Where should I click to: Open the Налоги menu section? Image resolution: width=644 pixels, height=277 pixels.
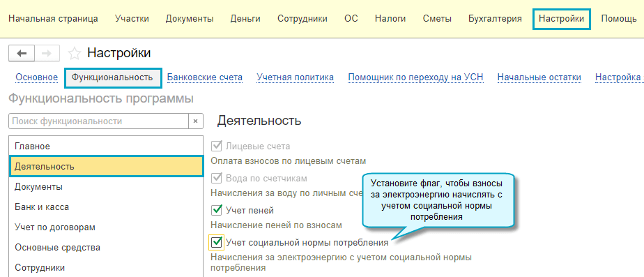[390, 19]
